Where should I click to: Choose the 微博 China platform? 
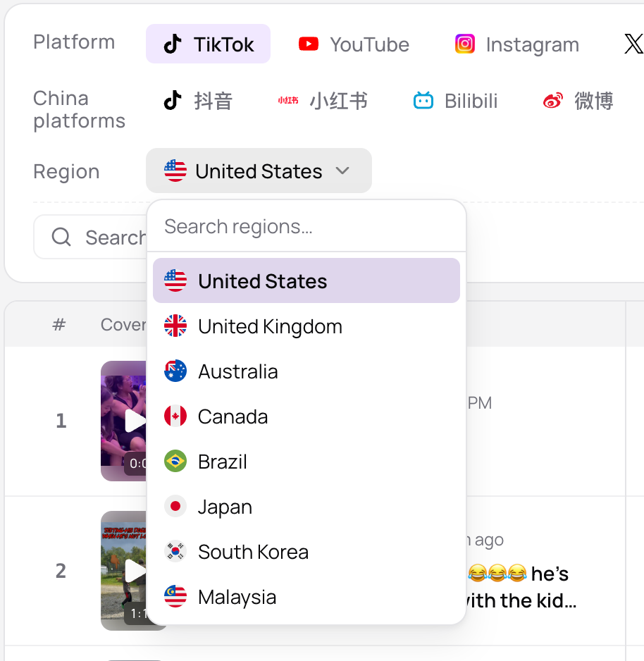[x=578, y=101]
